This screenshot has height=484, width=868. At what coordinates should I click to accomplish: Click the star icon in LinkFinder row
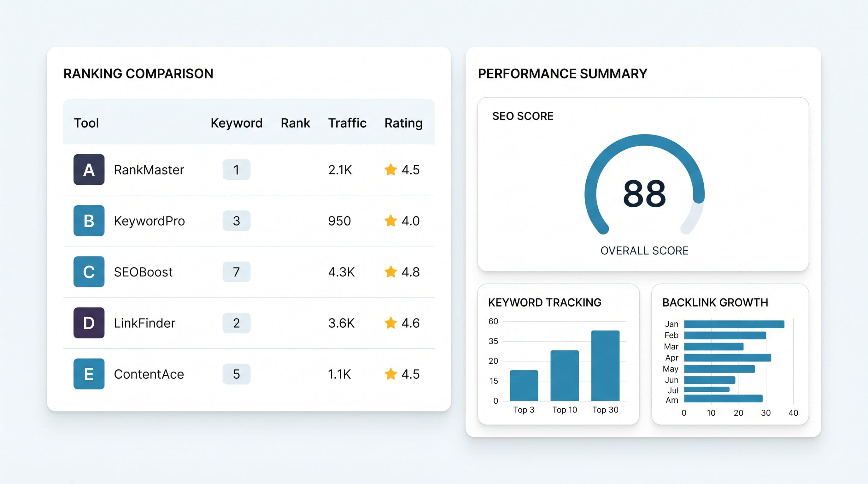pyautogui.click(x=390, y=323)
